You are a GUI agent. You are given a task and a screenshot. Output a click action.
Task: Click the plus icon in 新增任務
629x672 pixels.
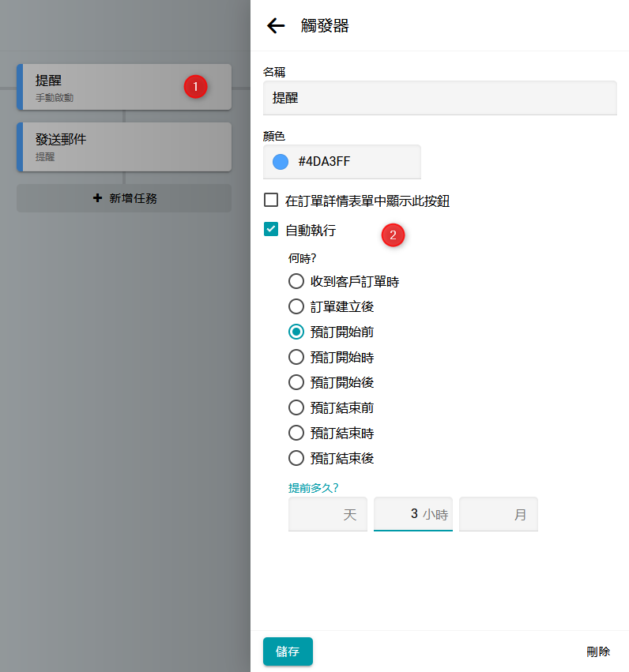click(x=98, y=198)
